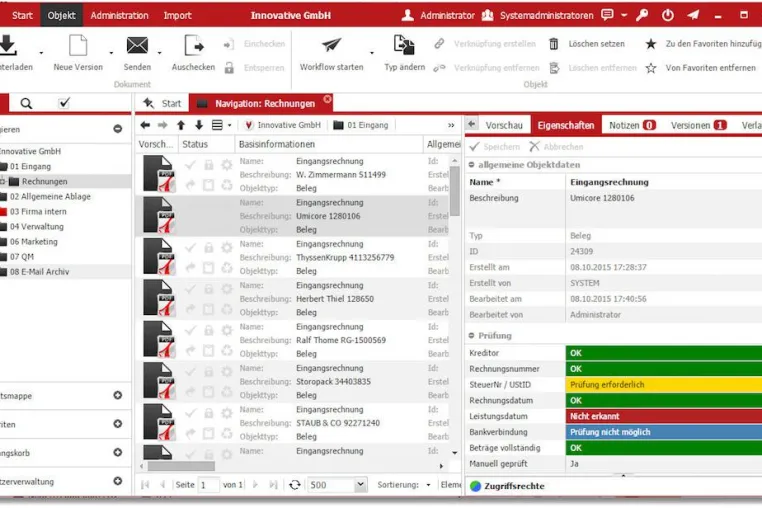The width and height of the screenshot is (762, 508).
Task: Click the Workflow starten paper plane icon
Action: coord(331,45)
